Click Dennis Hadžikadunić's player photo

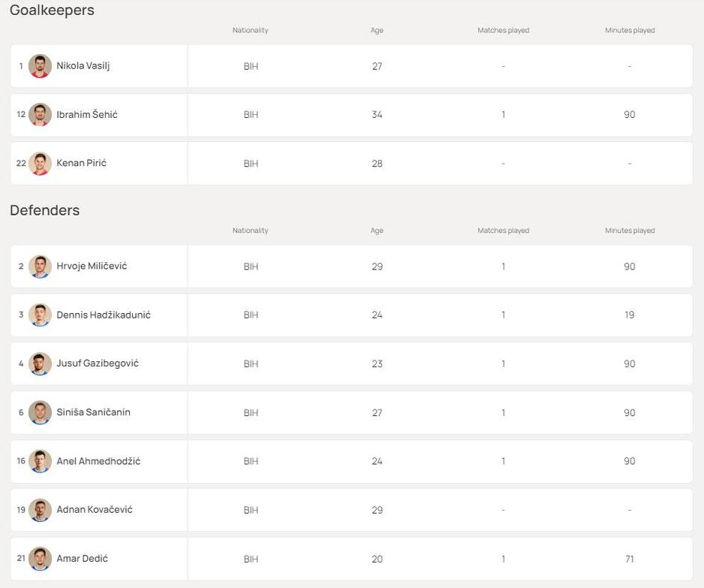[x=40, y=315]
